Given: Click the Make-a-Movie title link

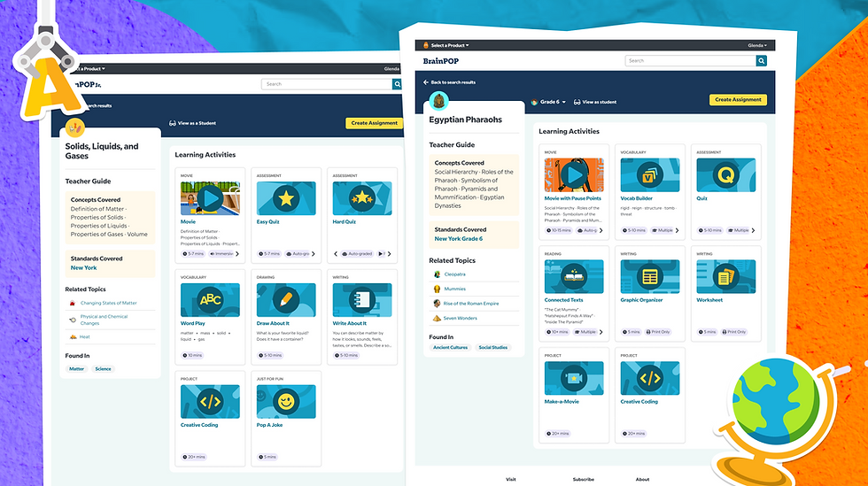Looking at the screenshot, I should (562, 402).
